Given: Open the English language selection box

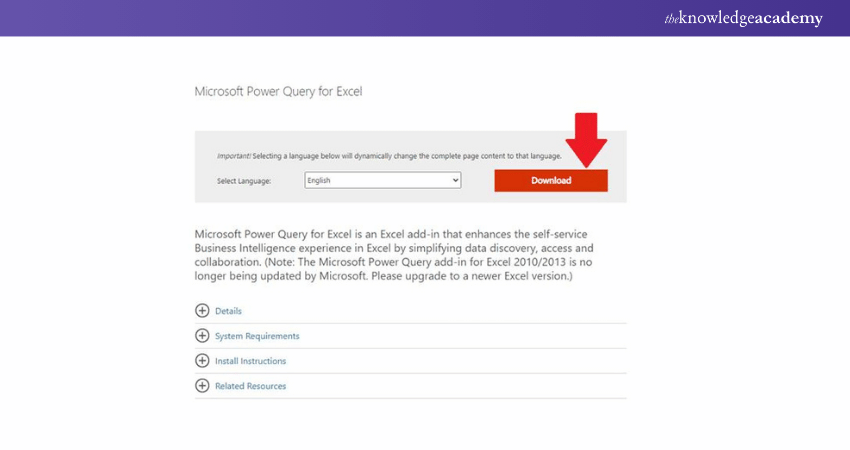Looking at the screenshot, I should [x=380, y=180].
